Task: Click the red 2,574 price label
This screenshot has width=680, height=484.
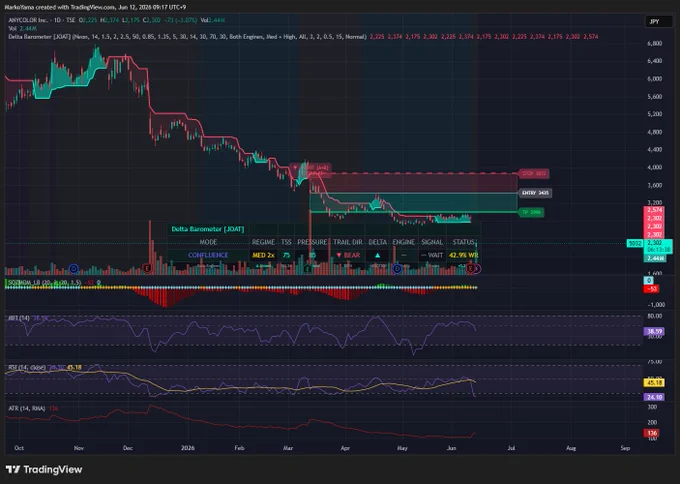Action: click(654, 210)
